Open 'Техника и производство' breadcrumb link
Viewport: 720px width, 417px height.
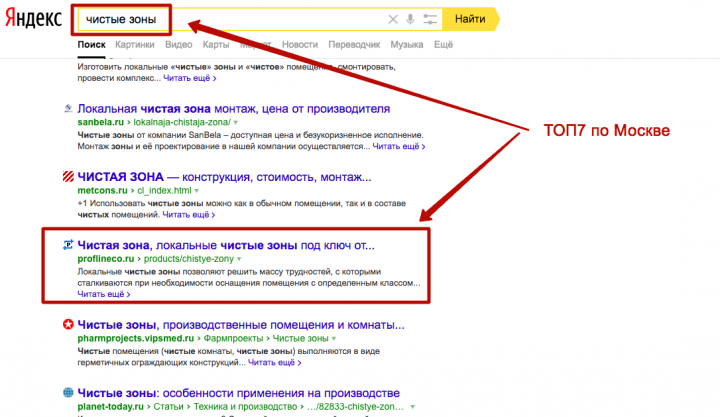245,407
